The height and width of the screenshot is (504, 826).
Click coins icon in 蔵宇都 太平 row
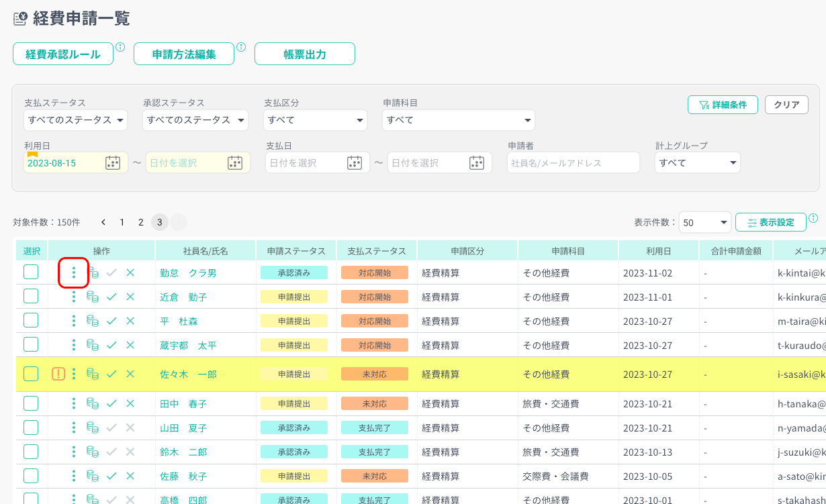point(93,345)
